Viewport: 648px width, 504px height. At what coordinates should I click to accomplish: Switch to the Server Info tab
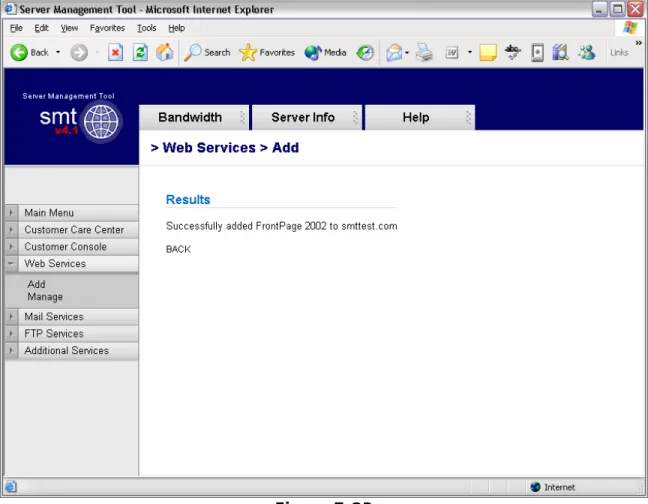pyautogui.click(x=307, y=117)
